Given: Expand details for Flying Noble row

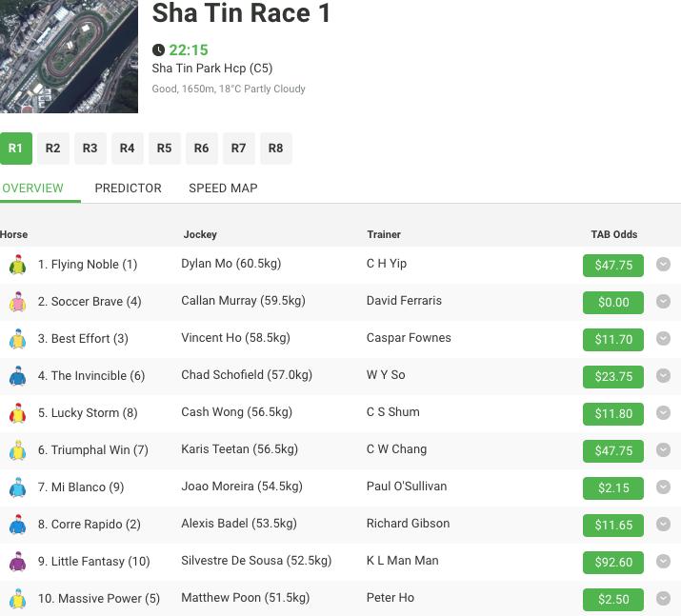Looking at the screenshot, I should click(663, 264).
